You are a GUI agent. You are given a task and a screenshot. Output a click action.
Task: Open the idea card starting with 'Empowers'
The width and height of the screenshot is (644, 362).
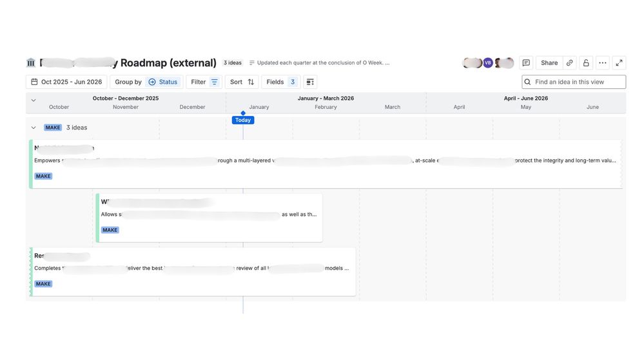click(327, 164)
